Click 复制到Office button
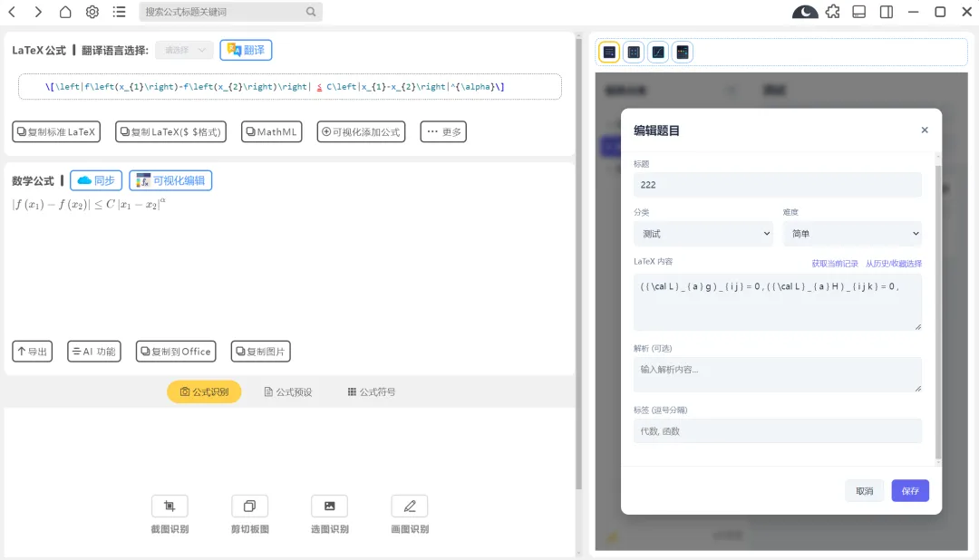This screenshot has width=979, height=560. (176, 352)
